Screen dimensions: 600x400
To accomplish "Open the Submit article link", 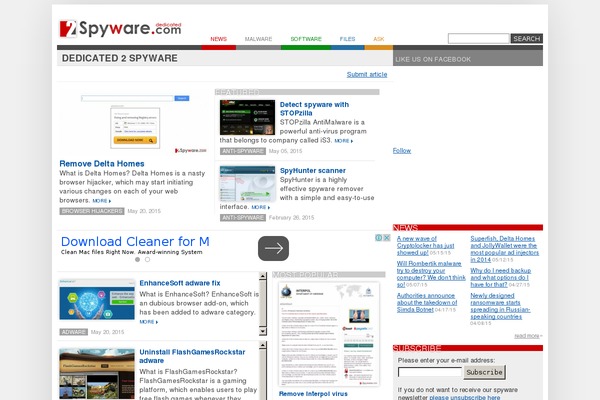I will click(x=367, y=75).
